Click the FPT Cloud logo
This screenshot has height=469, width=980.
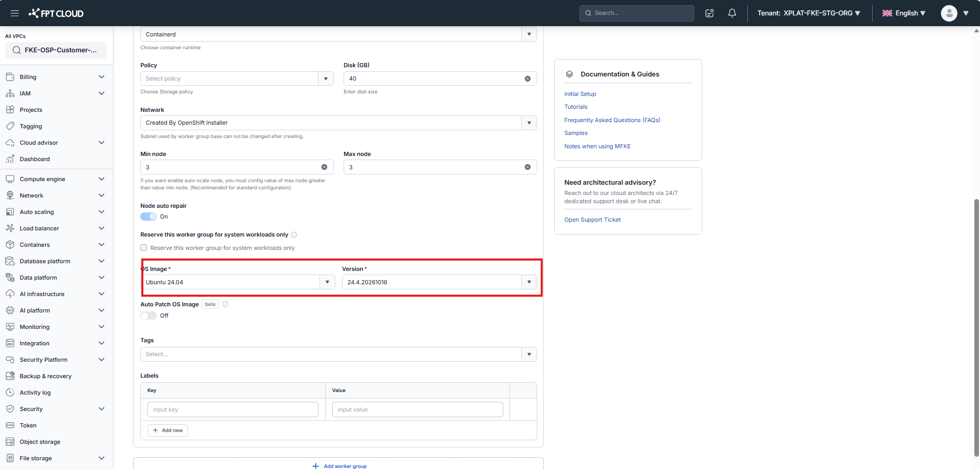[56, 13]
